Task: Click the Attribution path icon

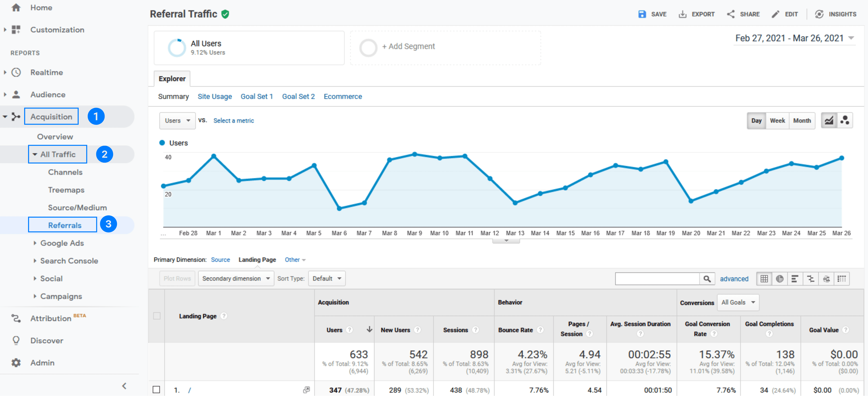Action: 16,318
